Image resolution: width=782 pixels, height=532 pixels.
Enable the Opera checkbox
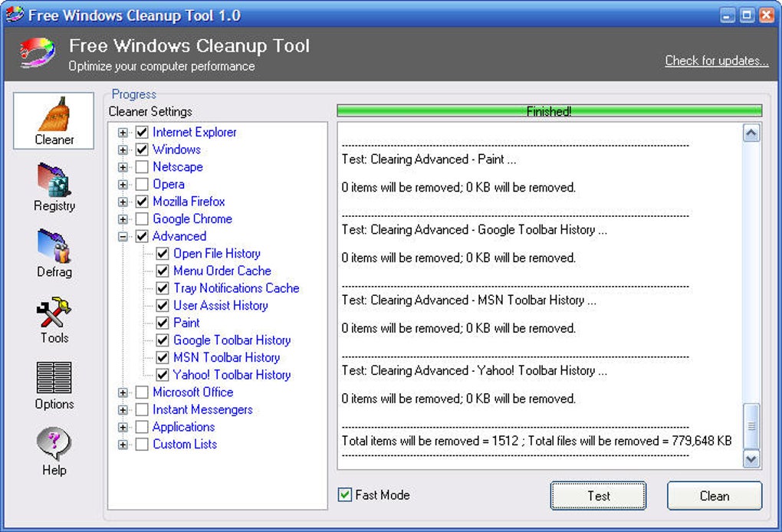coord(142,184)
